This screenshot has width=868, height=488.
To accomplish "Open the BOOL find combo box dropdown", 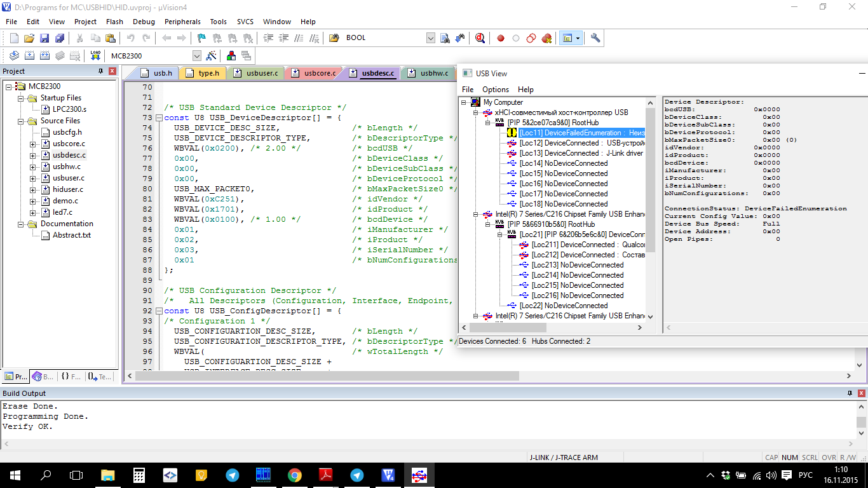I will click(431, 38).
